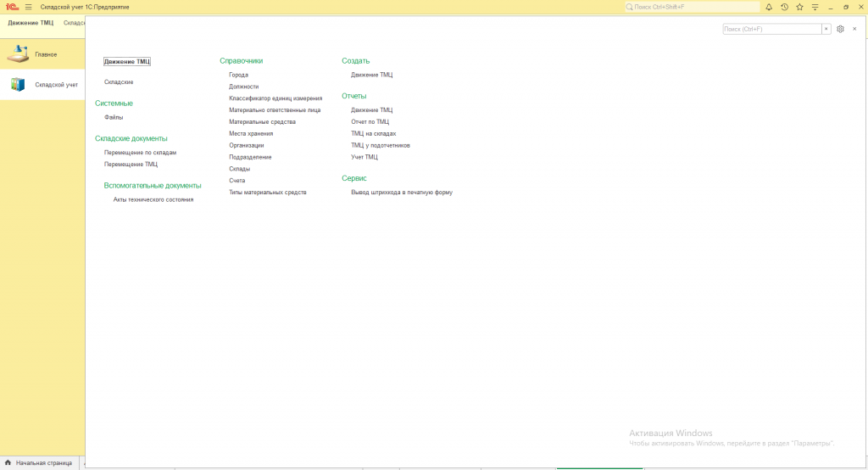
Task: Open the history clock icon
Action: pyautogui.click(x=784, y=7)
